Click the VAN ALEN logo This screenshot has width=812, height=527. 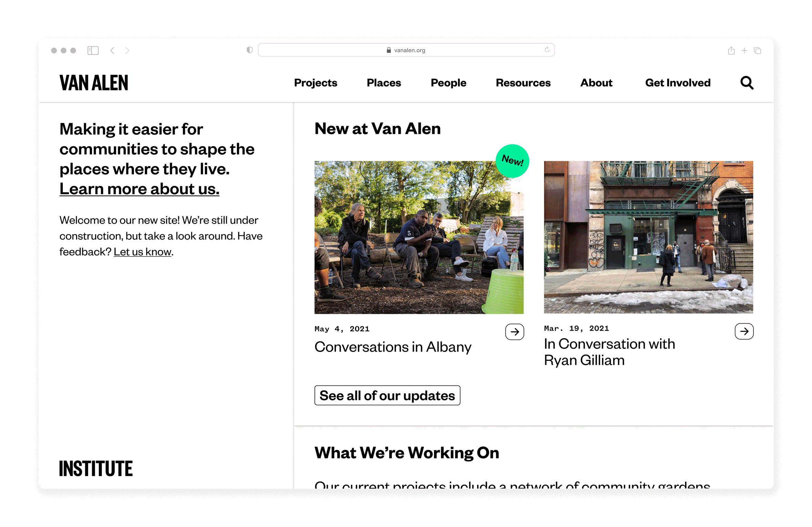[94, 83]
